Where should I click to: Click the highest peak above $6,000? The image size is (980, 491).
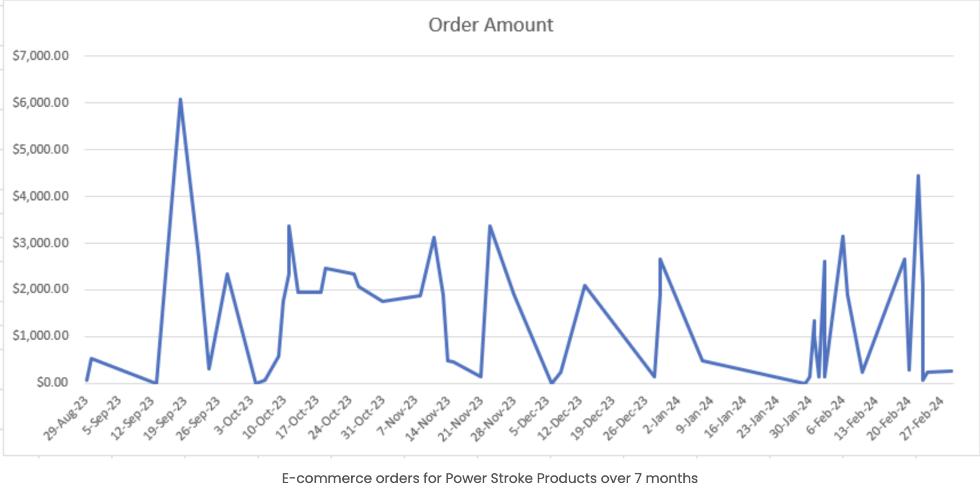[180, 100]
